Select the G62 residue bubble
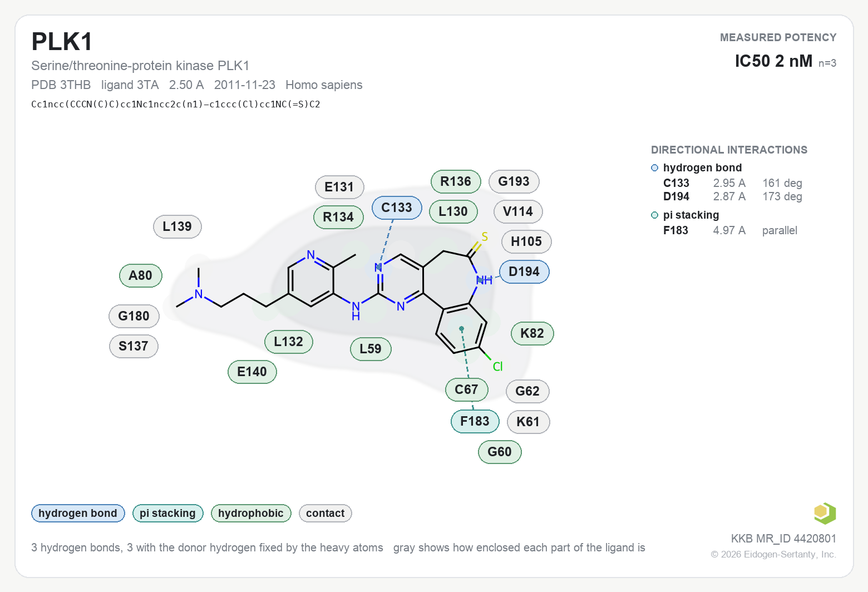This screenshot has height=592, width=868. [x=527, y=391]
